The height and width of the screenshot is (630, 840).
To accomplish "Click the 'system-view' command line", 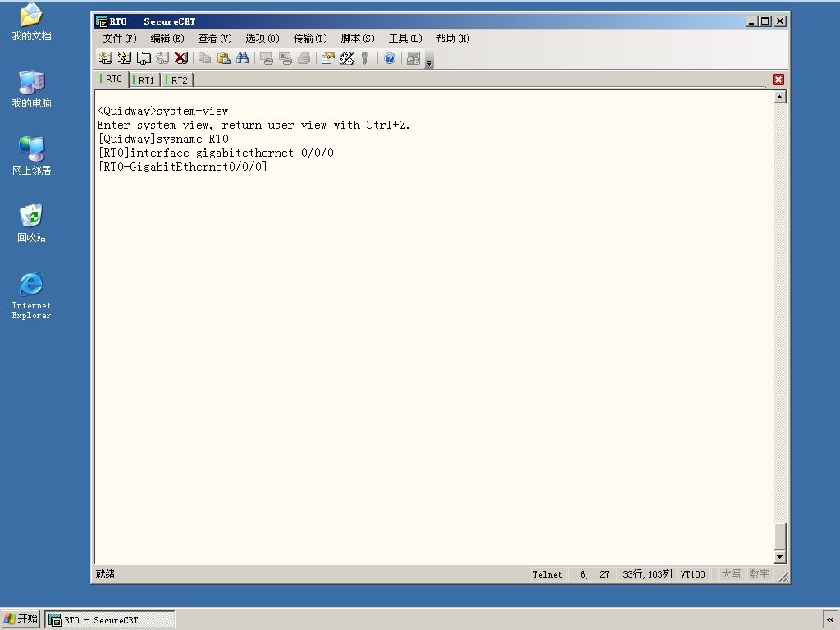I will (163, 111).
